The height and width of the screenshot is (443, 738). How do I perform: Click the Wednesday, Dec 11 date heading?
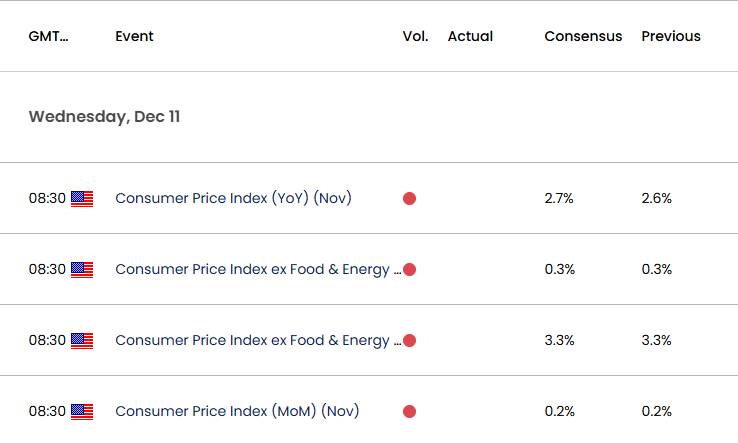coord(104,117)
